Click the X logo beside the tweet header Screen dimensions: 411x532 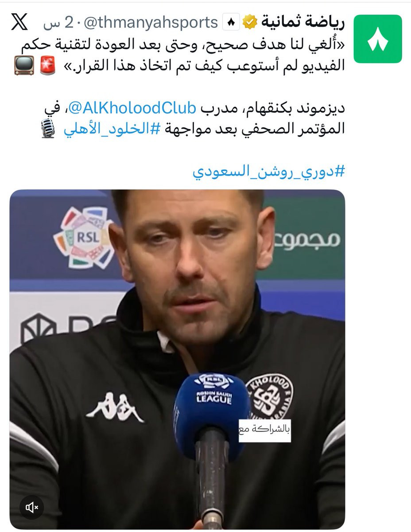(x=19, y=22)
